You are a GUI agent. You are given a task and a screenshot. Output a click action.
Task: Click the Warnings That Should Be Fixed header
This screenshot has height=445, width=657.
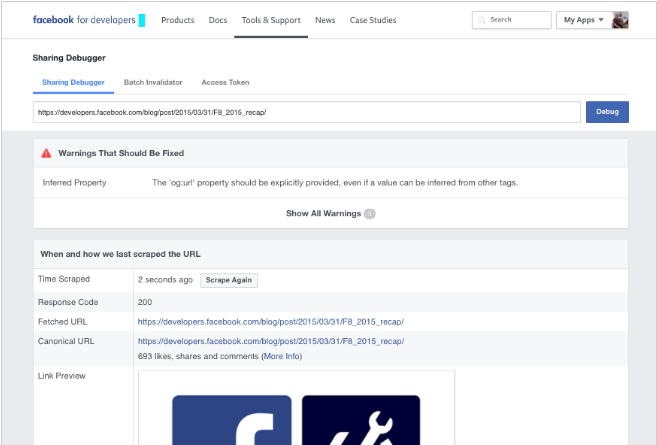pos(121,153)
